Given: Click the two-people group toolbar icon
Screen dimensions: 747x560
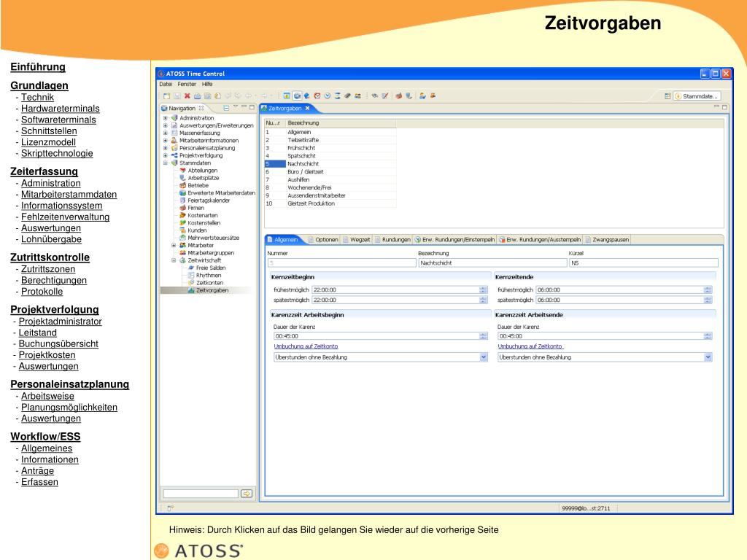Looking at the screenshot, I should pyautogui.click(x=357, y=96).
